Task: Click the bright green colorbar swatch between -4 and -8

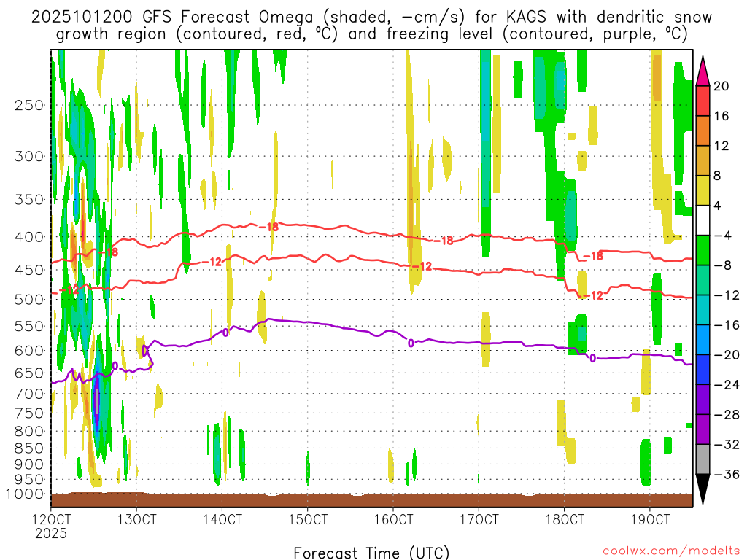Action: [703, 251]
